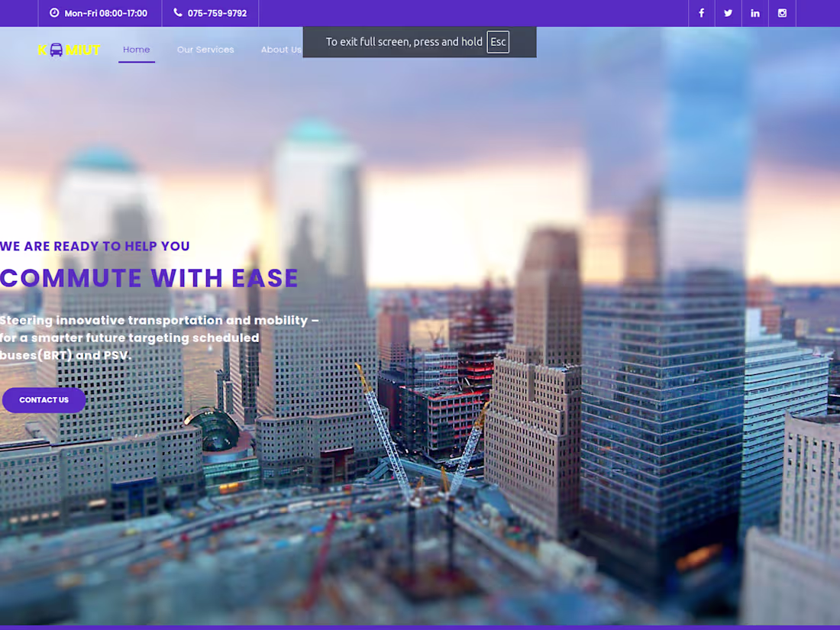
Task: Click the phone icon beside 075-759-9792
Action: [x=178, y=13]
